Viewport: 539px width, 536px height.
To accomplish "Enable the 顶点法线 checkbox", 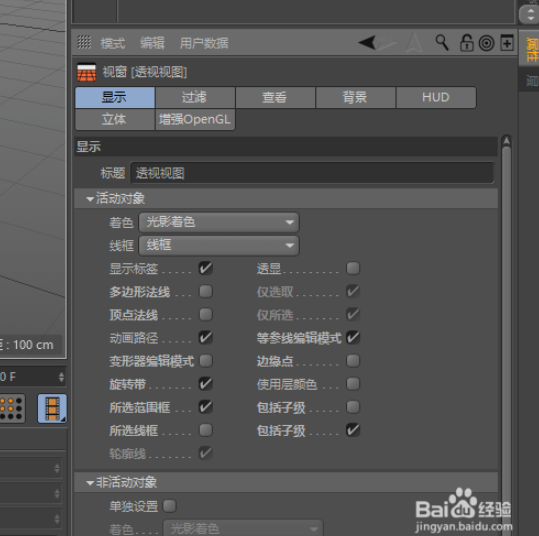I will click(x=206, y=314).
